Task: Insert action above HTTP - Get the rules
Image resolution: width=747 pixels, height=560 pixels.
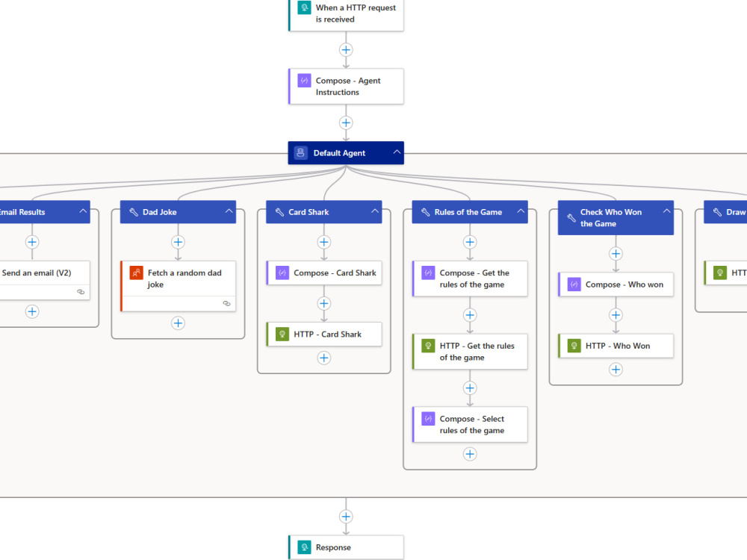Action: (x=470, y=315)
